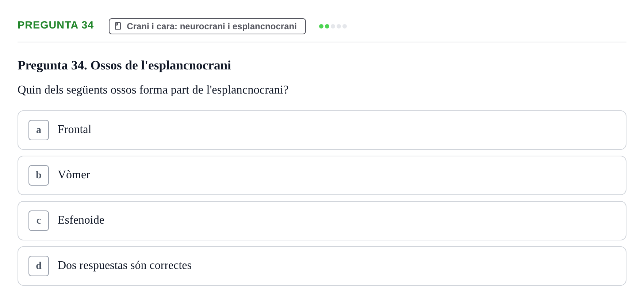Click blank area inside the Frontal card

pyautogui.click(x=358, y=130)
